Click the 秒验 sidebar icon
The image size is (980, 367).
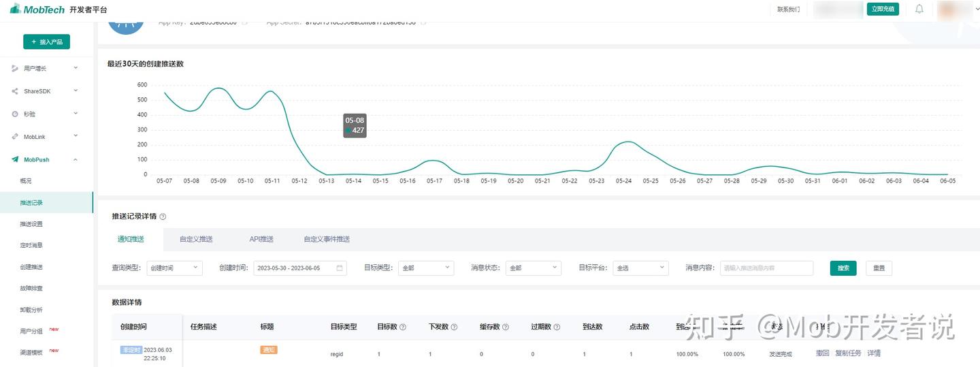coord(15,114)
